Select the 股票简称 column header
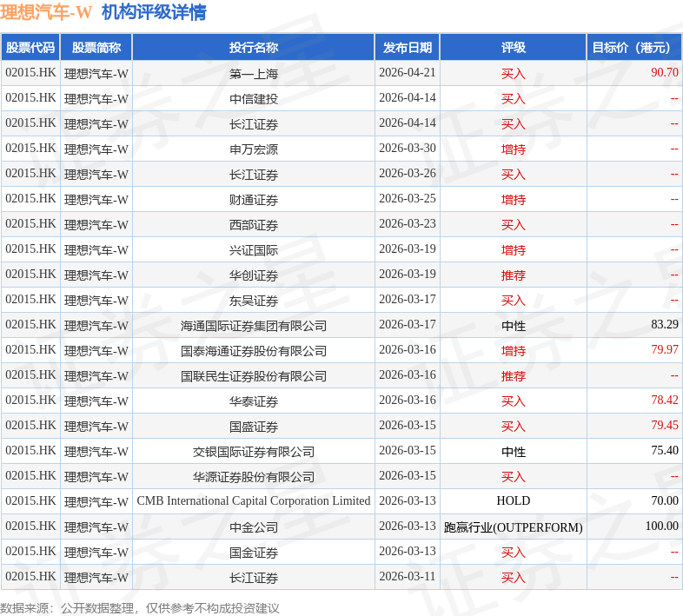This screenshot has height=616, width=683. tap(96, 48)
